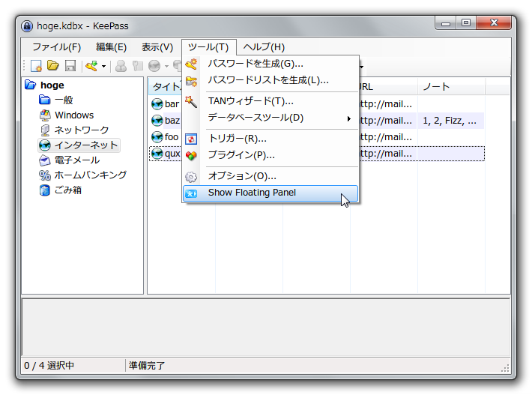Image resolution: width=532 pixels, height=395 pixels.
Task: Click the "0 / 4 選択中" status text
Action: [49, 366]
